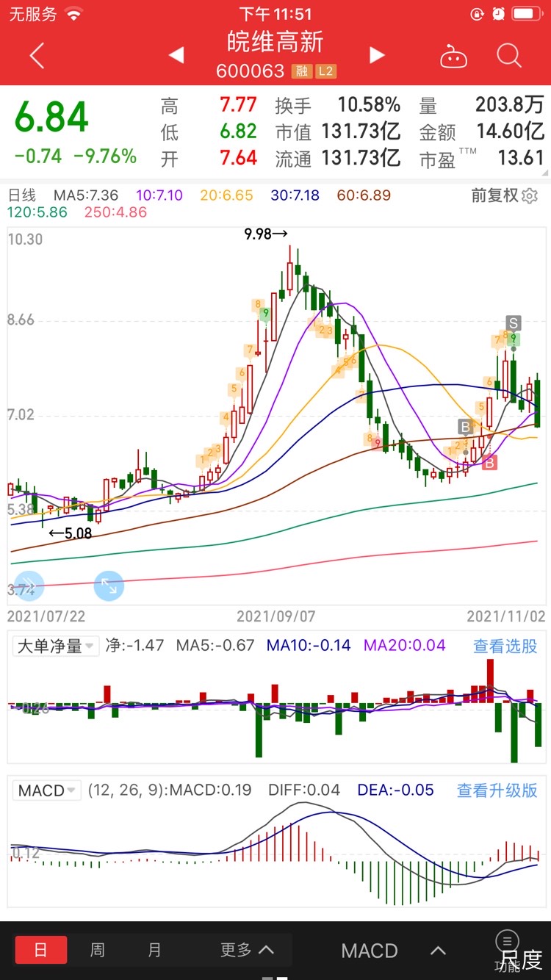Viewport: 551px width, 980px height.
Task: Tap the double-arrow floating button on chart
Action: pos(29,586)
